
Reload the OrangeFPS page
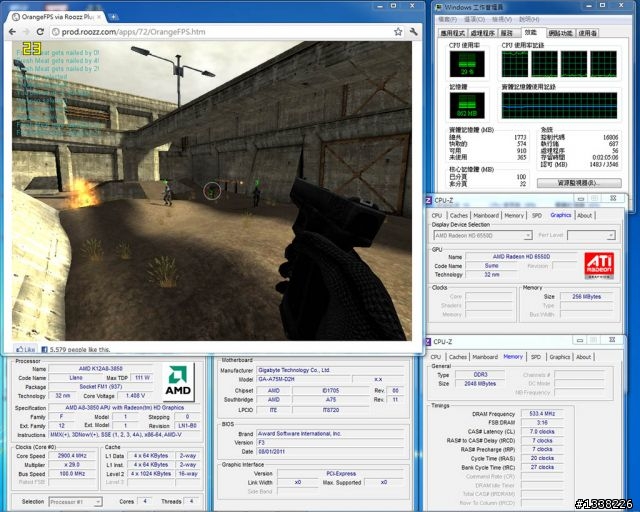pos(40,32)
